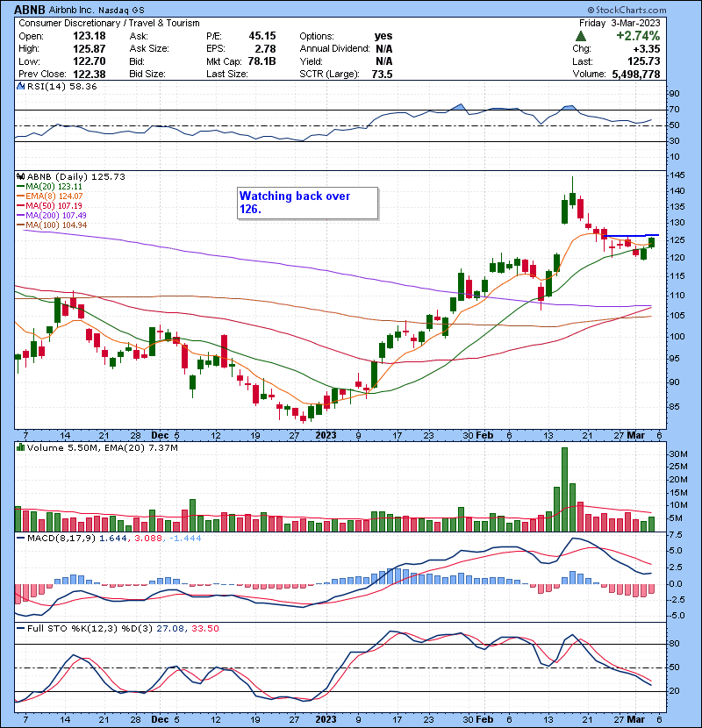Click the 'Airbnb Inc. Nasdaq GS' company name
Image resolution: width=702 pixels, height=728 pixels.
tap(97, 10)
